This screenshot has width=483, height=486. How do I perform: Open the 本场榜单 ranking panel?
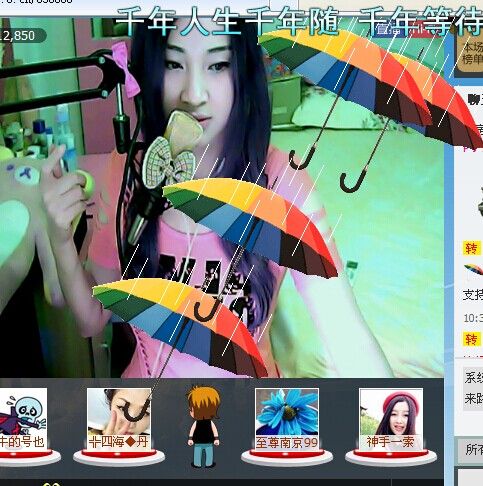[471, 53]
